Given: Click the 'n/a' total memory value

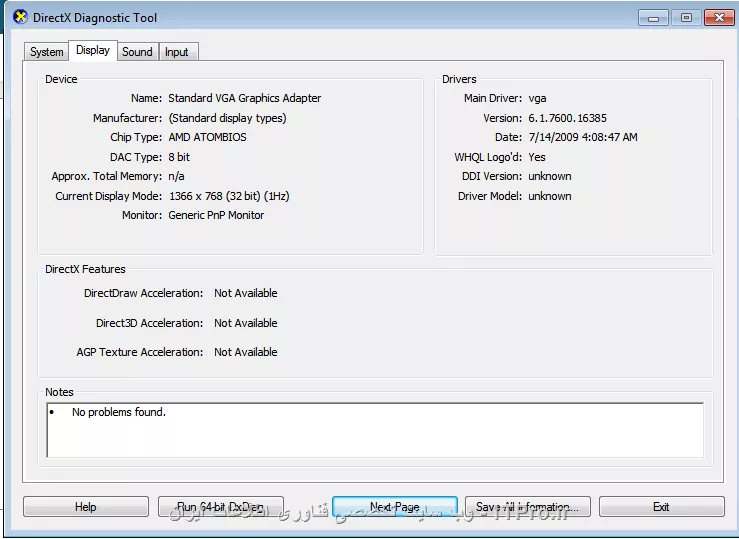Looking at the screenshot, I should tap(176, 176).
